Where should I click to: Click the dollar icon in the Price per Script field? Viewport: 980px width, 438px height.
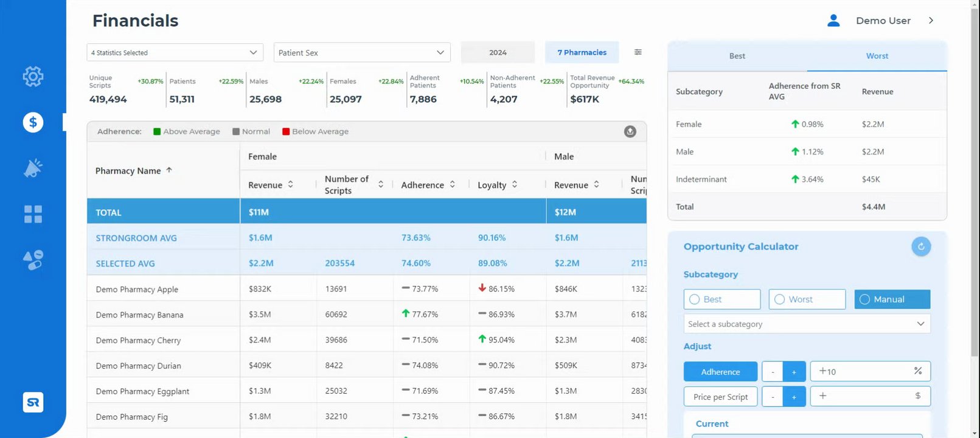point(918,395)
